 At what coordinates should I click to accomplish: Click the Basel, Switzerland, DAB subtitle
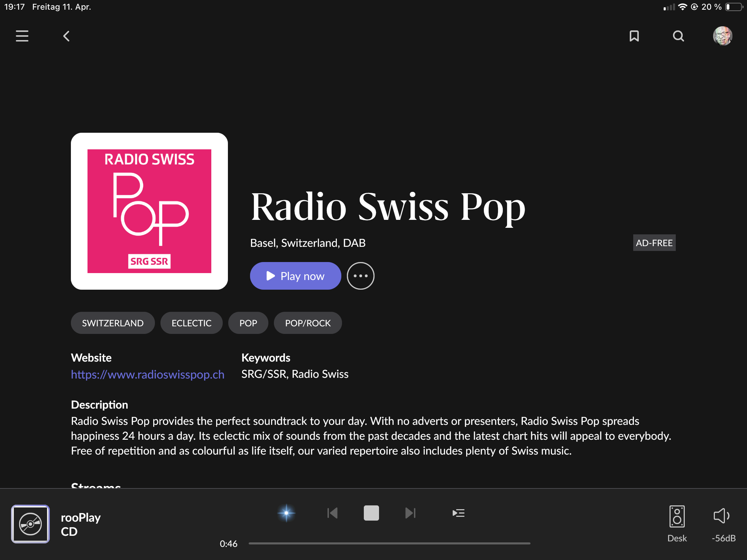coord(308,243)
